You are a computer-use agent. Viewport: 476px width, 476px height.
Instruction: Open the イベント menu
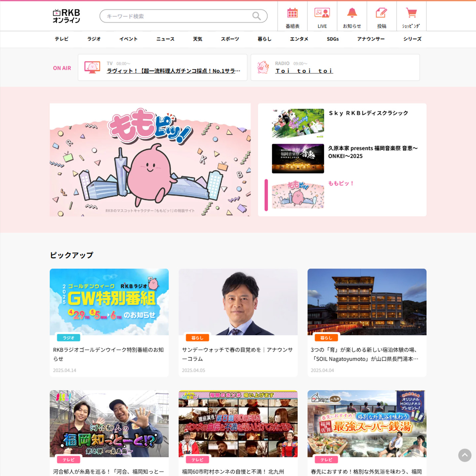coord(129,39)
